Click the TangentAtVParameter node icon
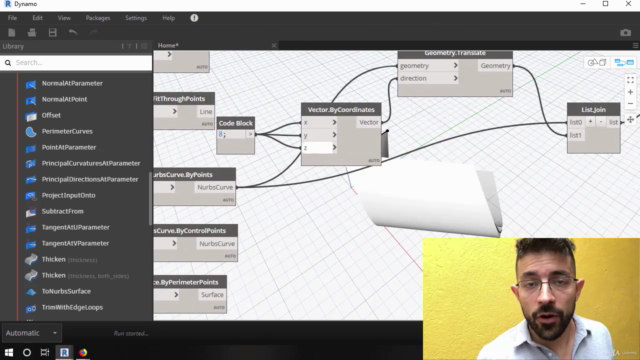The width and height of the screenshot is (640, 360). (x=31, y=244)
